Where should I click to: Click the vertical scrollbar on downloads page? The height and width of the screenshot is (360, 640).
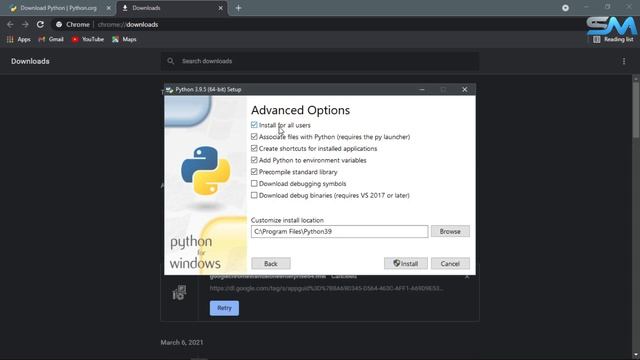pyautogui.click(x=636, y=110)
